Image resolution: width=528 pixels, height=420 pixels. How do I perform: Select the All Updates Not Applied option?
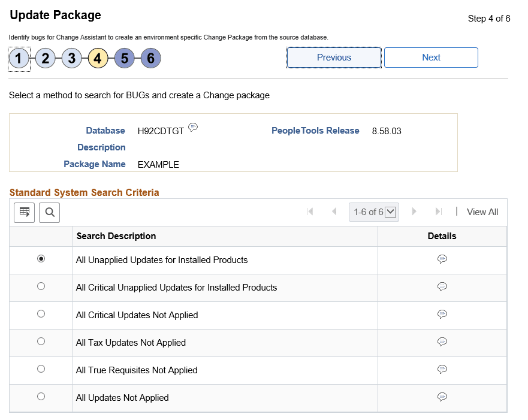40,396
